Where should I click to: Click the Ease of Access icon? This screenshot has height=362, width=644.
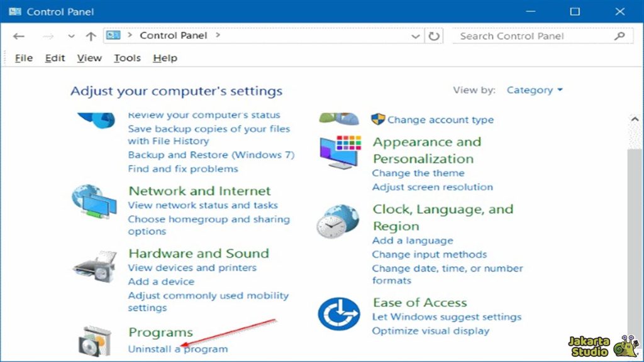(338, 314)
